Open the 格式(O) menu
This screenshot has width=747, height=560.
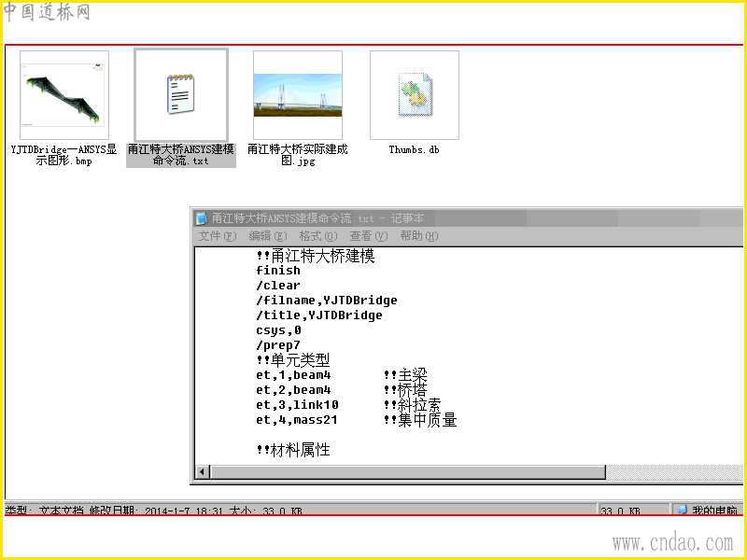coord(318,236)
